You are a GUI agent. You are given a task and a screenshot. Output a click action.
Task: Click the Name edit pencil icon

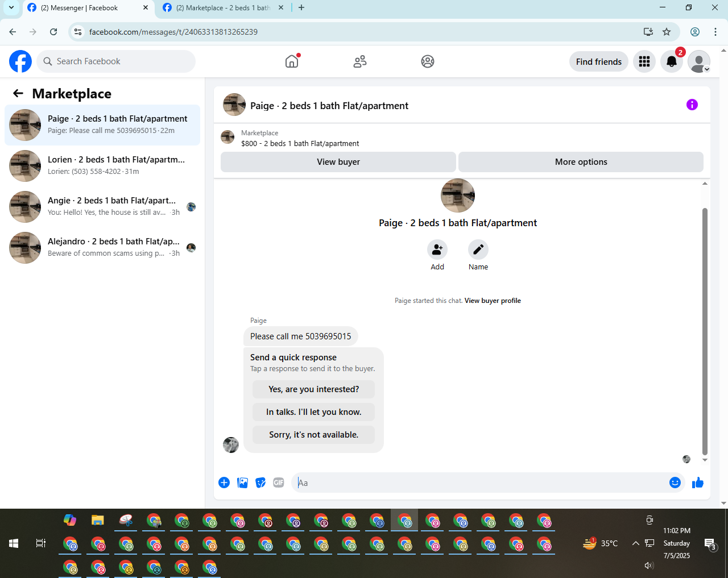click(x=478, y=250)
